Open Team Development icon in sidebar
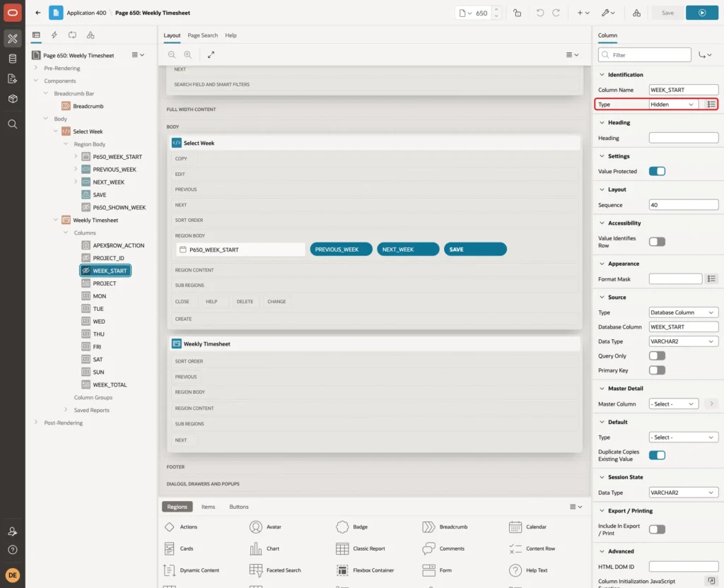The height and width of the screenshot is (588, 724). pyautogui.click(x=13, y=78)
